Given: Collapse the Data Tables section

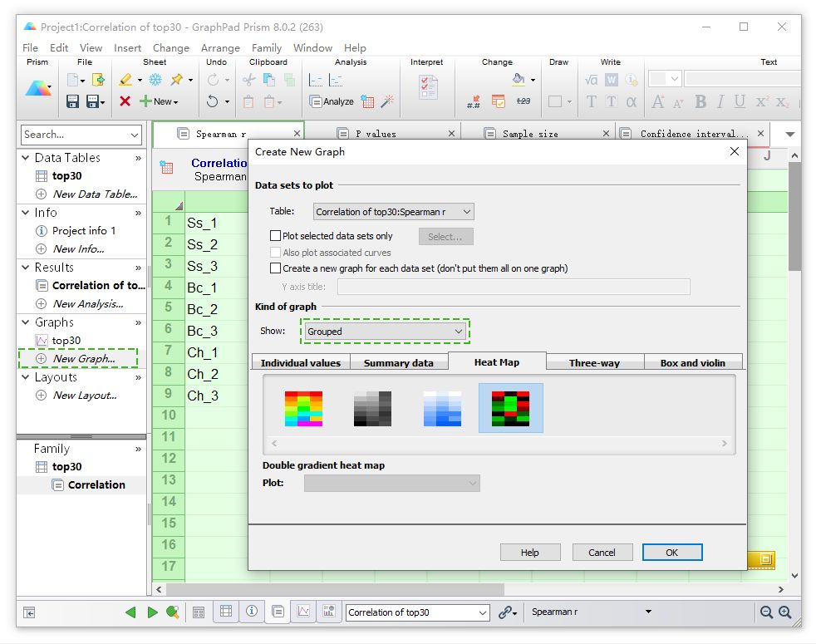Looking at the screenshot, I should click(25, 157).
